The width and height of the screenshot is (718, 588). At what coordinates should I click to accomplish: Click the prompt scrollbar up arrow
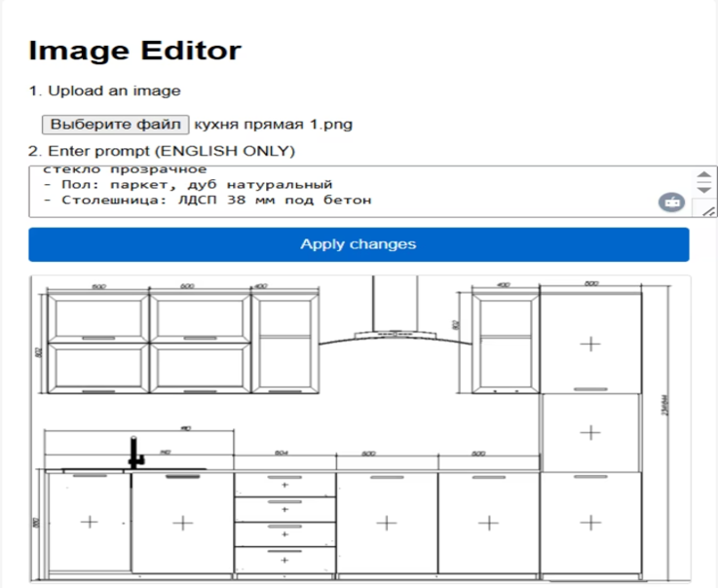703,176
